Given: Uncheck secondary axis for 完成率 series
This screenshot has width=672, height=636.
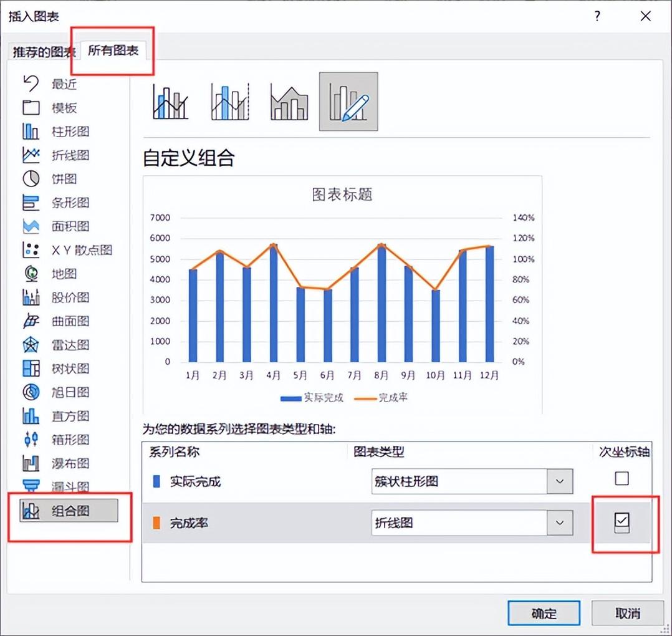Looking at the screenshot, I should point(622,520).
